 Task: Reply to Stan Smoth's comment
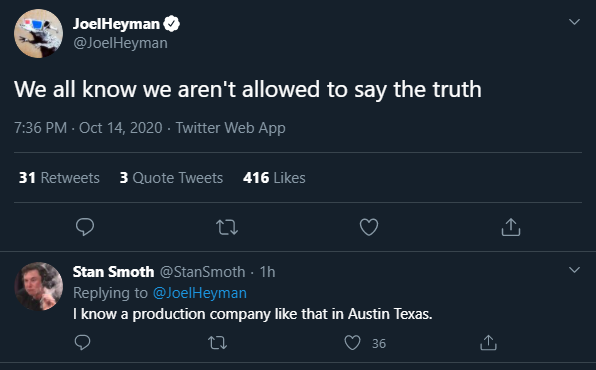[82, 343]
